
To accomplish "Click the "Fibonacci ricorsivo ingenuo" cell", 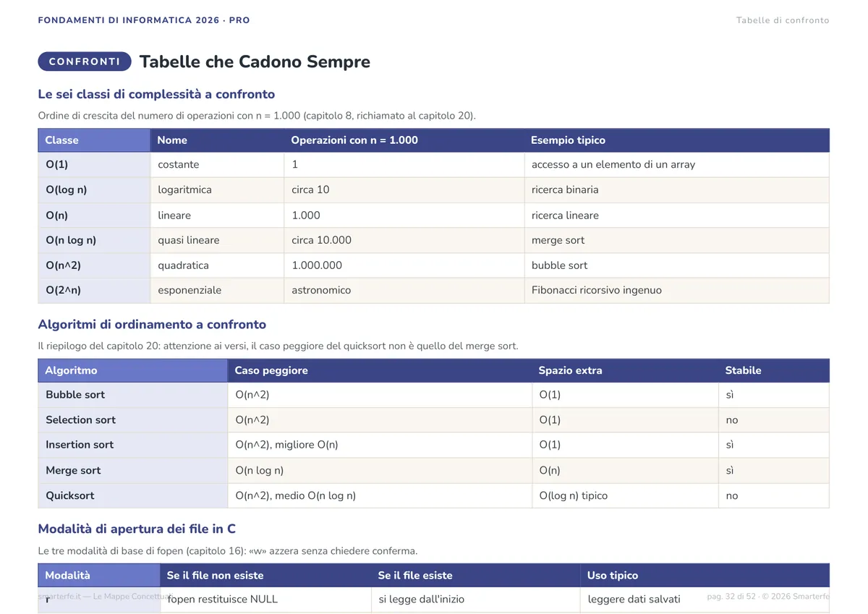I will coord(676,291).
